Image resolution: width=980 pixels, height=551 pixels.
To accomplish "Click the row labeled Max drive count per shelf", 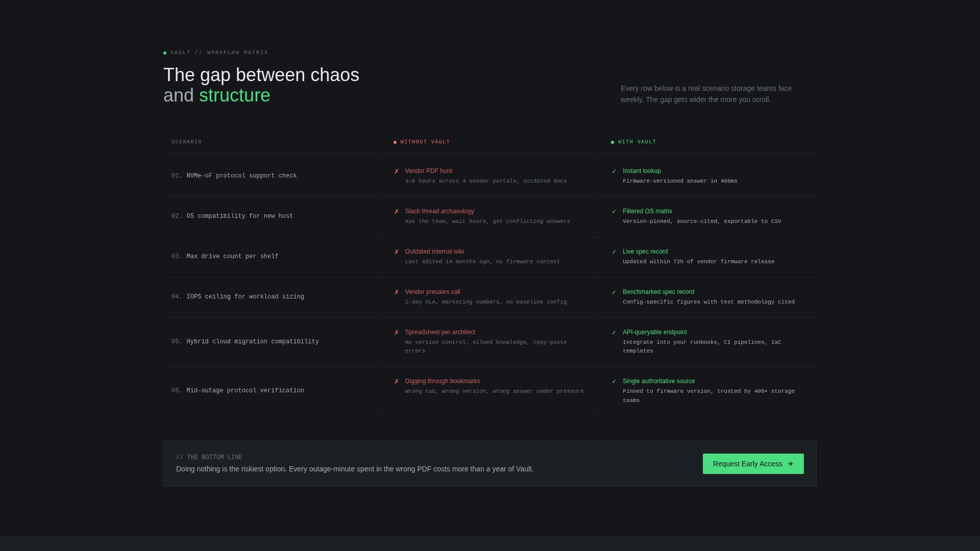I will pyautogui.click(x=232, y=256).
